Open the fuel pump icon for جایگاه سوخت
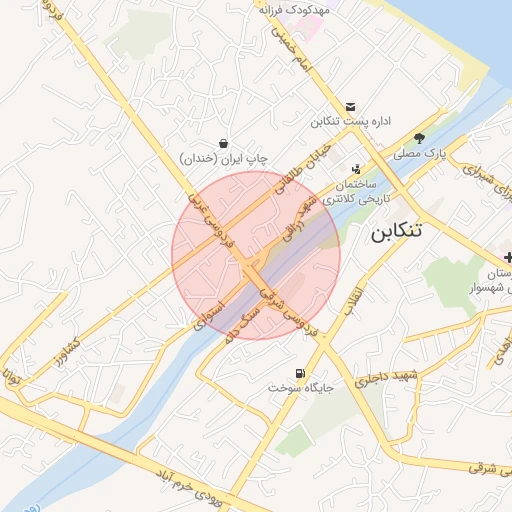The height and width of the screenshot is (512, 512). point(300,373)
